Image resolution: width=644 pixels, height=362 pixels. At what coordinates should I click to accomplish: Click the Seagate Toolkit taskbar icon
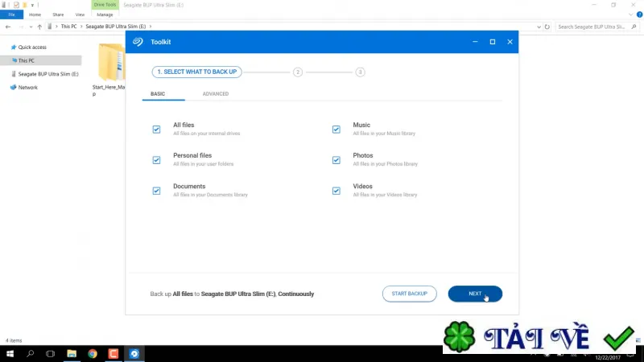(134, 353)
